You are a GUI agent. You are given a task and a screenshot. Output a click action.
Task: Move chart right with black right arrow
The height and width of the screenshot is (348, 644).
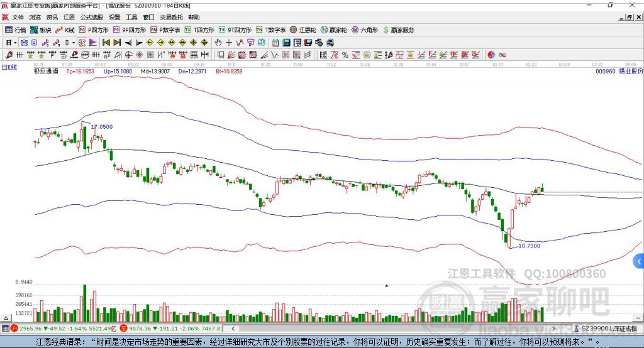(138, 43)
